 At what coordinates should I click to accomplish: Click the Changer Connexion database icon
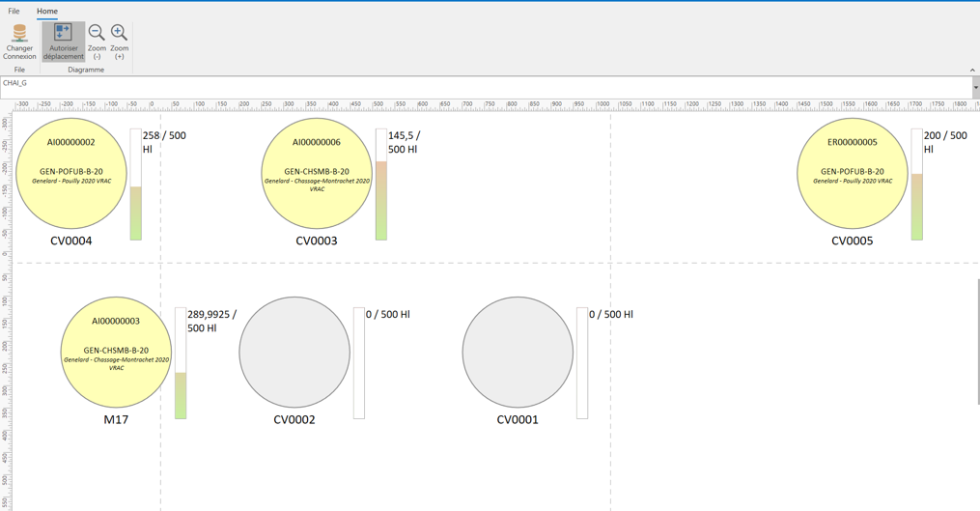click(19, 35)
